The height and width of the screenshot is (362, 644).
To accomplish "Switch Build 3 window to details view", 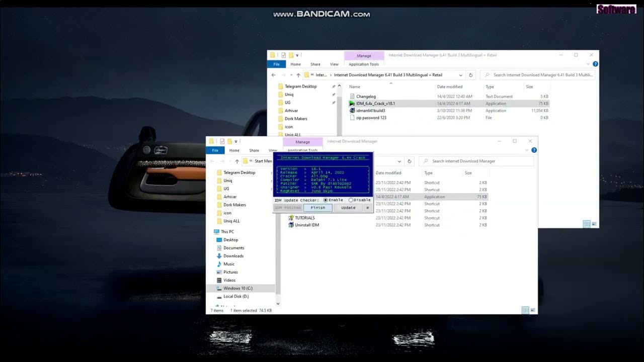I will (x=587, y=224).
